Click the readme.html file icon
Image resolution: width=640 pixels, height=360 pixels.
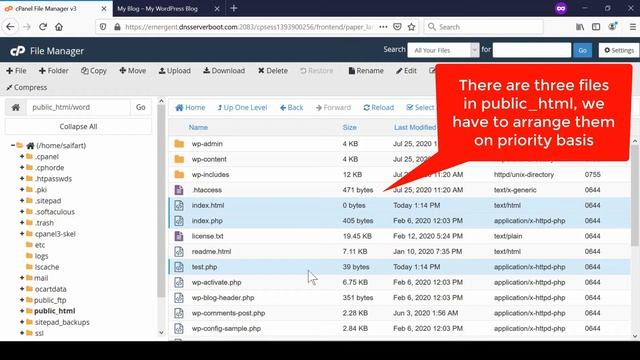coord(179,251)
